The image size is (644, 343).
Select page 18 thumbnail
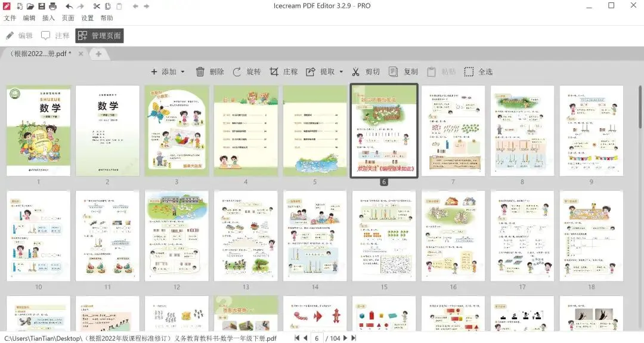592,236
